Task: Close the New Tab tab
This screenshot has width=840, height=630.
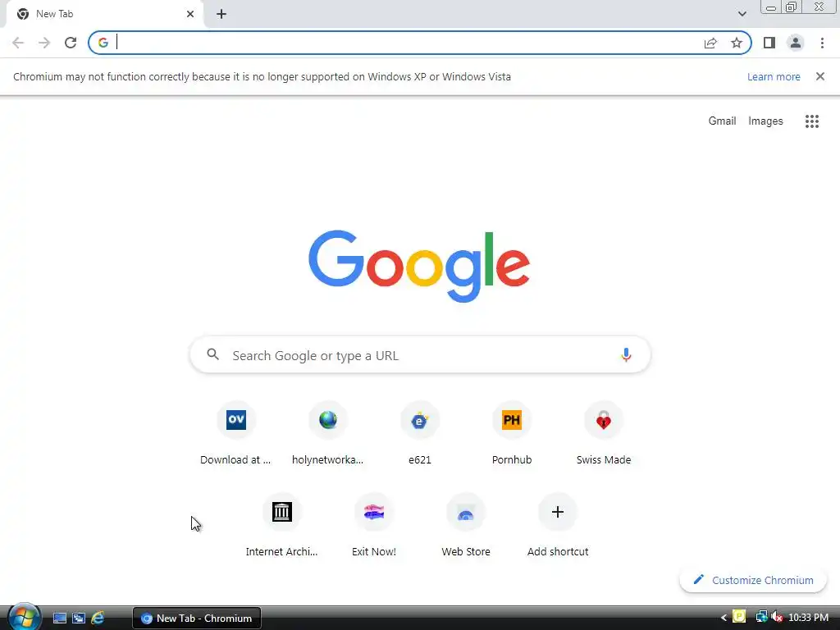Action: point(190,14)
